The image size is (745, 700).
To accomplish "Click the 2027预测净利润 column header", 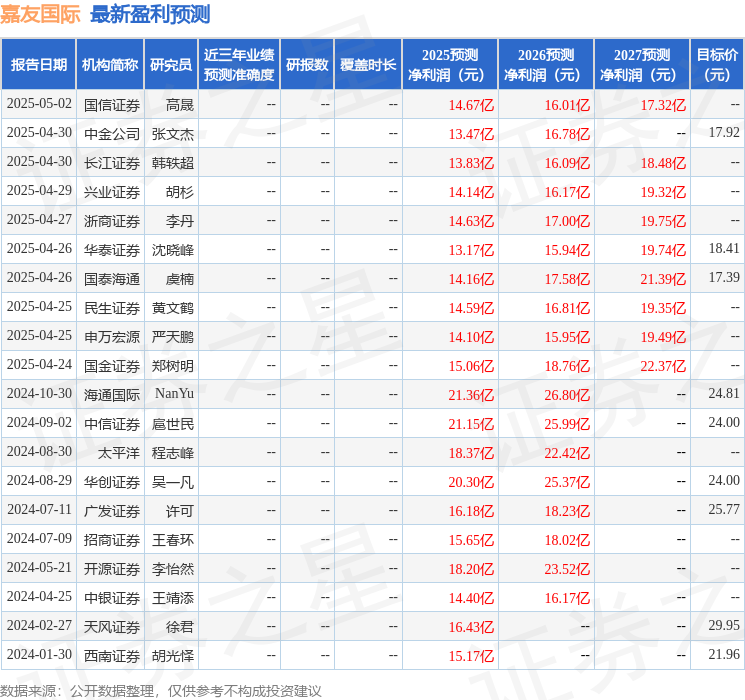I will [x=642, y=65].
